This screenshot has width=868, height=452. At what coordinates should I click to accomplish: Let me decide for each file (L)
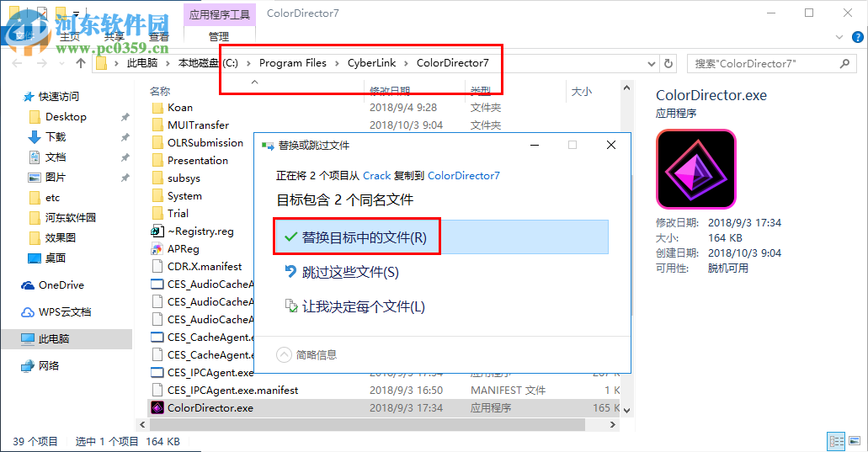coord(354,306)
